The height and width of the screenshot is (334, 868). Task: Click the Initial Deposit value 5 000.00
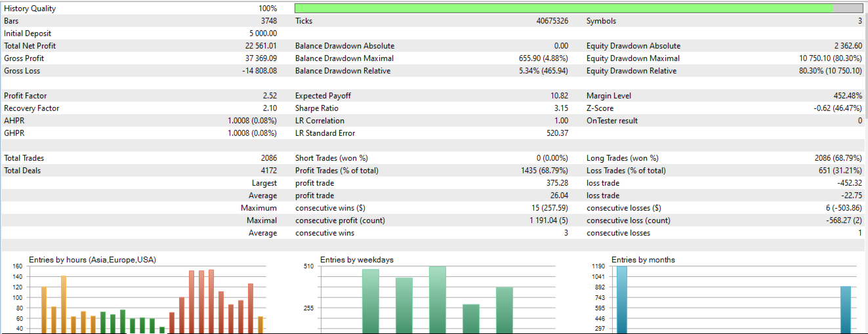tap(263, 33)
